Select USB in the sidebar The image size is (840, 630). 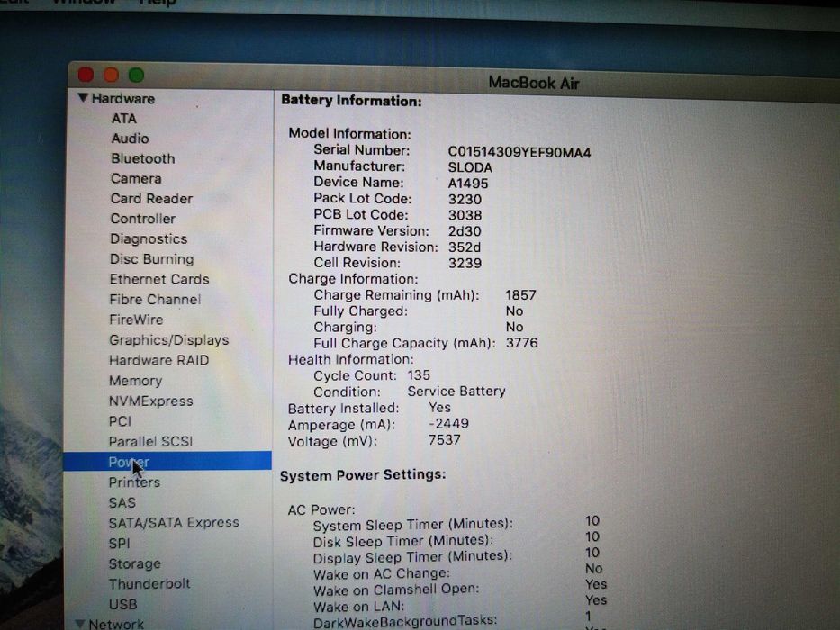(x=122, y=604)
